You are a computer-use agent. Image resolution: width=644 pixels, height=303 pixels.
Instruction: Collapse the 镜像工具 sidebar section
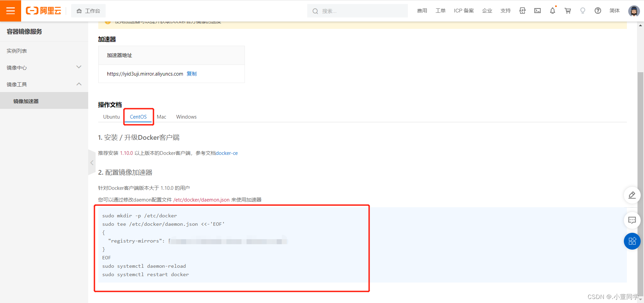[x=79, y=84]
